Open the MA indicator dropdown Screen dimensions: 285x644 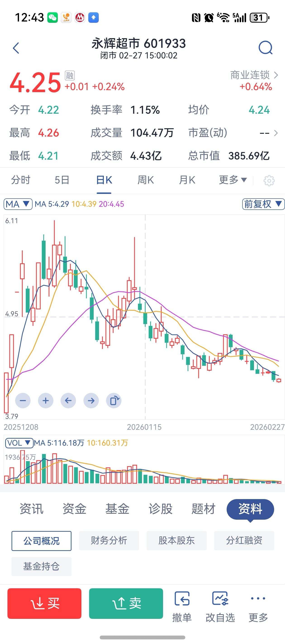(18, 204)
